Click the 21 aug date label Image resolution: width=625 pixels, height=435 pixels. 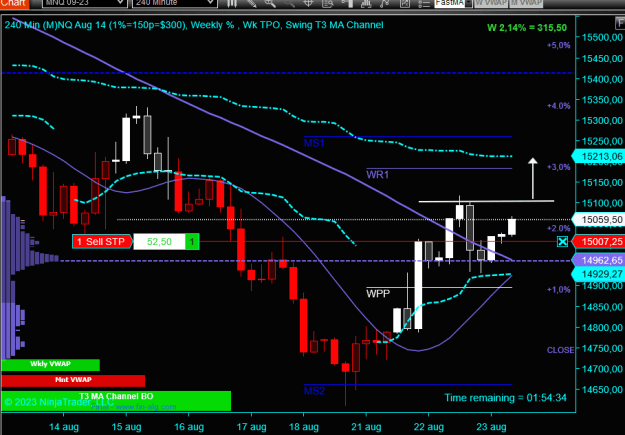(x=366, y=427)
